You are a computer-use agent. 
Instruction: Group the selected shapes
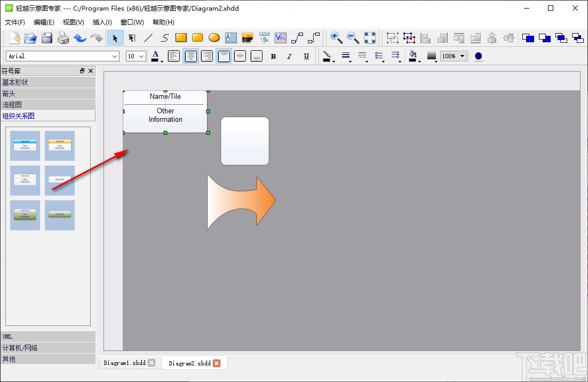[x=393, y=38]
